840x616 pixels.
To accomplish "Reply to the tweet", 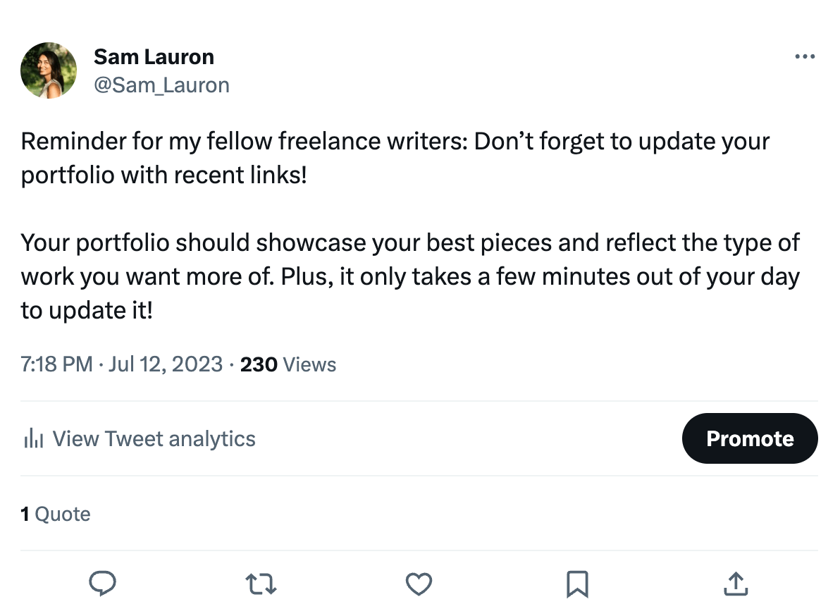I will point(103,584).
